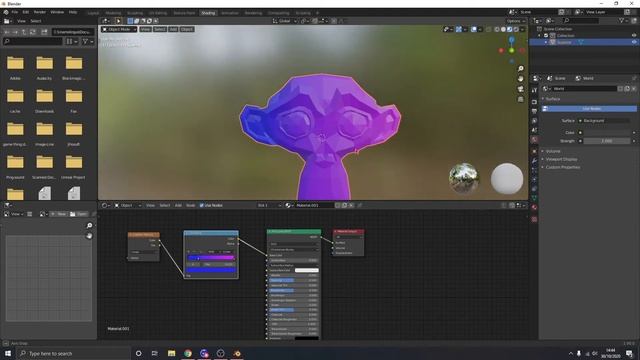Toggle the camera view gizmo in viewport
The image size is (640, 360).
[520, 89]
